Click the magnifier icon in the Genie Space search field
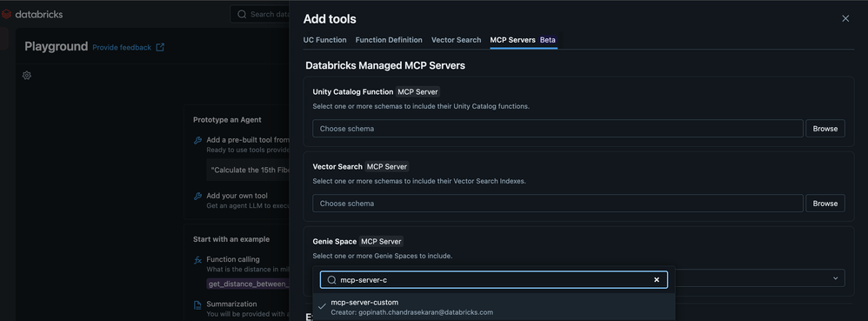 click(x=331, y=280)
